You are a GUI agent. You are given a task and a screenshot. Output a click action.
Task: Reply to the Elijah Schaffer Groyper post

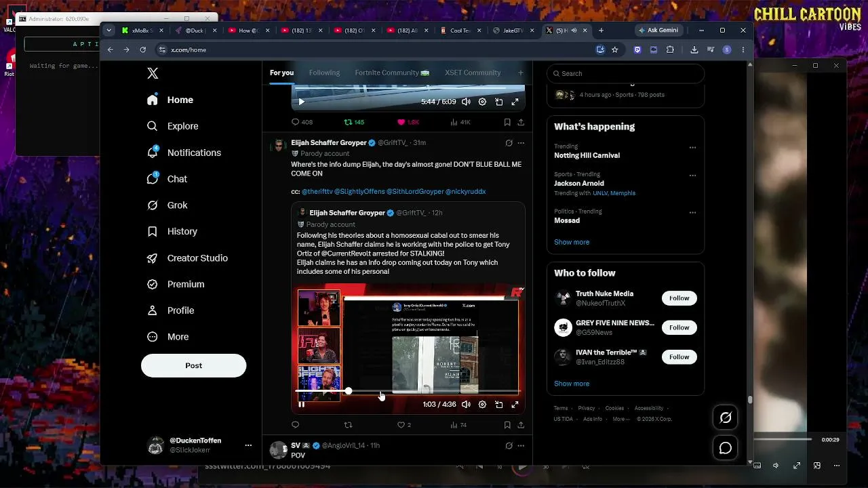pos(295,425)
